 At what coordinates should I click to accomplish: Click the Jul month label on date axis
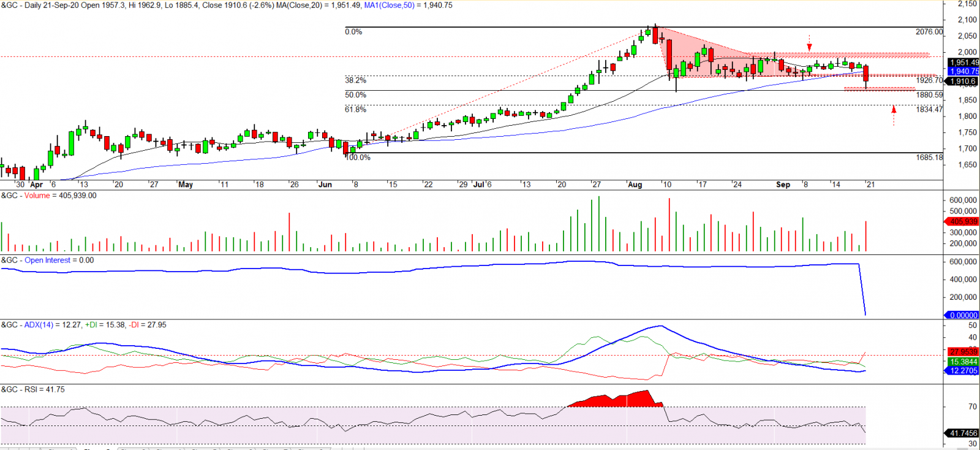(x=478, y=184)
